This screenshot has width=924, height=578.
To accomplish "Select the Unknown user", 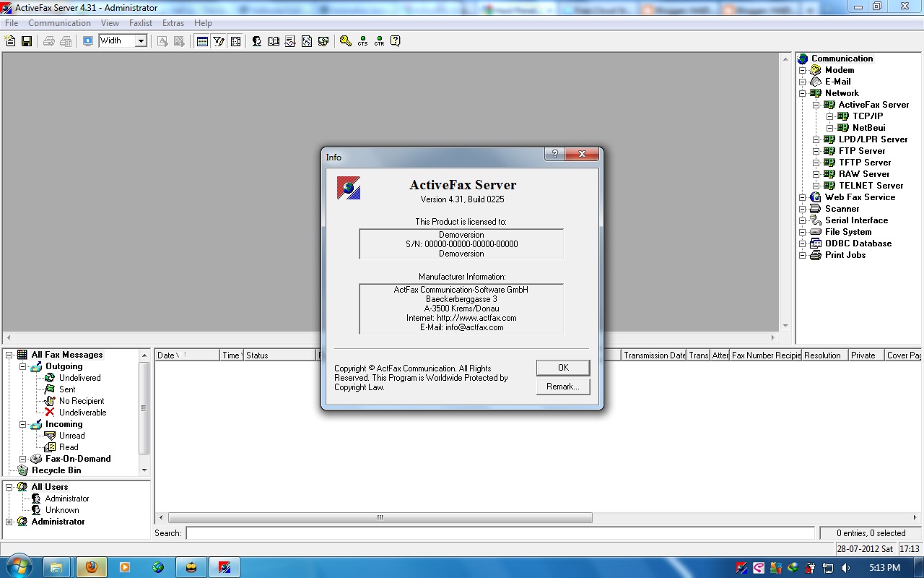I will tap(62, 510).
